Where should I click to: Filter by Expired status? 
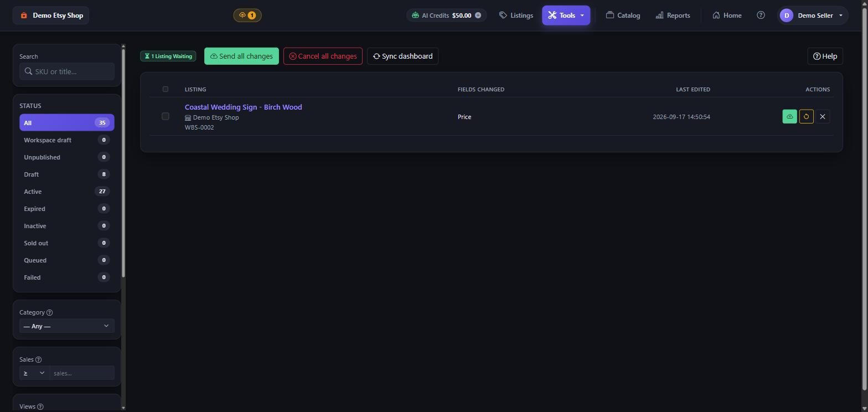(x=67, y=209)
